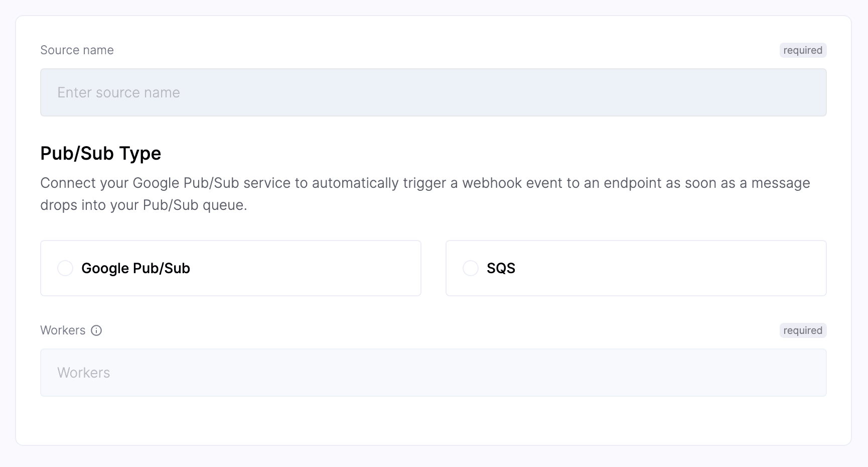Screen dimensions: 868x467
Task: Click the Workers label text
Action: (x=62, y=330)
